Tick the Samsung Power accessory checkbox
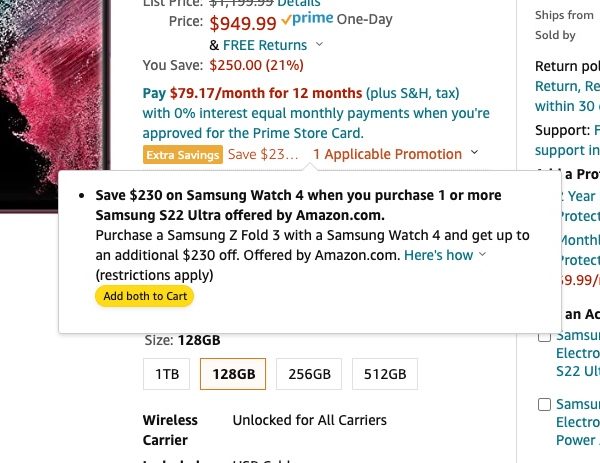This screenshot has height=463, width=600. 544,404
